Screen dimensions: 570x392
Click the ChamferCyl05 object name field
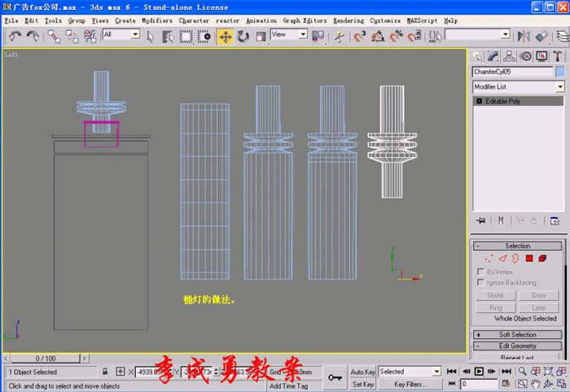[x=512, y=72]
